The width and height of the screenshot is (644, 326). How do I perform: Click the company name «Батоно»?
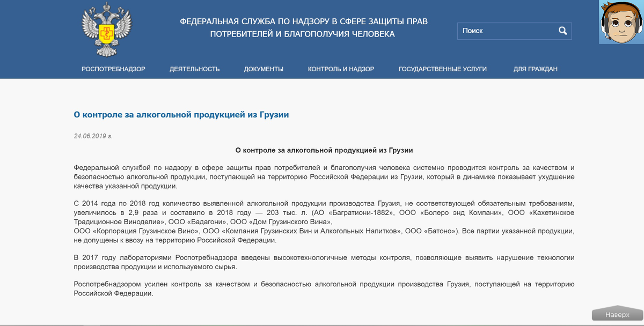point(440,231)
